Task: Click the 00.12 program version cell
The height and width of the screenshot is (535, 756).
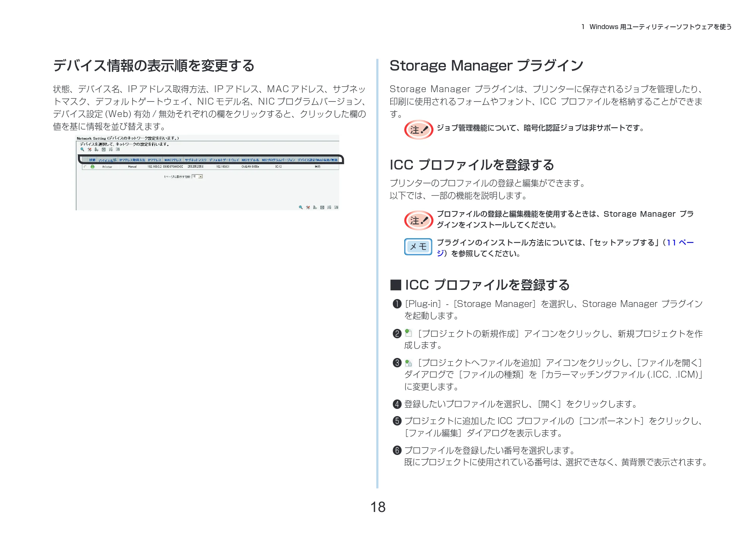Action: pyautogui.click(x=278, y=167)
